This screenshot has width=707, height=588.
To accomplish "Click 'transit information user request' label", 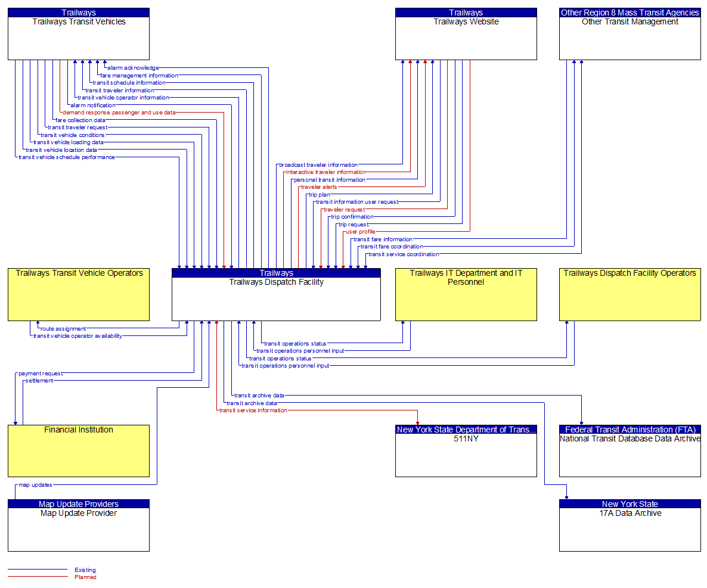I will coord(357,202).
